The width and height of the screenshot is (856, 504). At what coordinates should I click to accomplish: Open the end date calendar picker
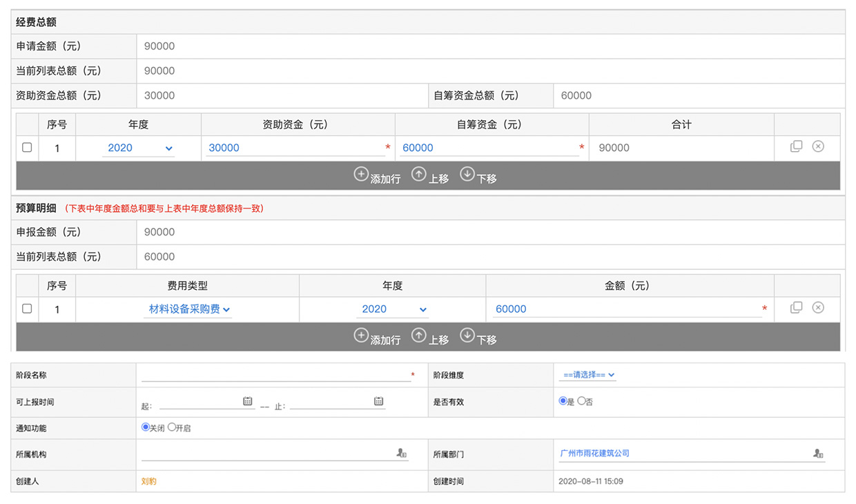(378, 401)
